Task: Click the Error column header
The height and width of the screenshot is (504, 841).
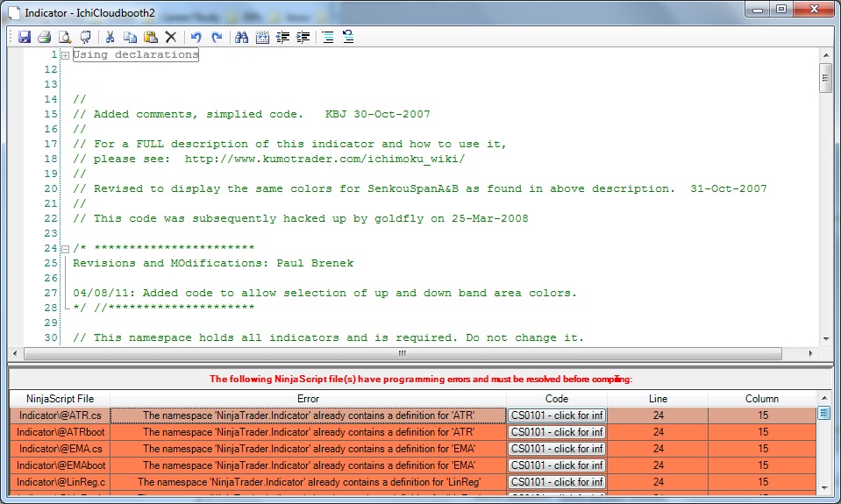Action: pos(309,399)
